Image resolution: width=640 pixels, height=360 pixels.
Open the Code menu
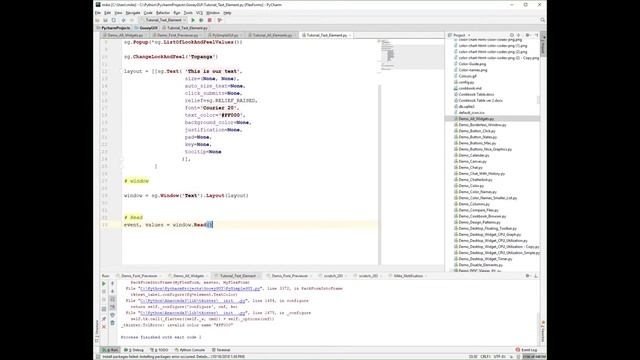pyautogui.click(x=148, y=13)
